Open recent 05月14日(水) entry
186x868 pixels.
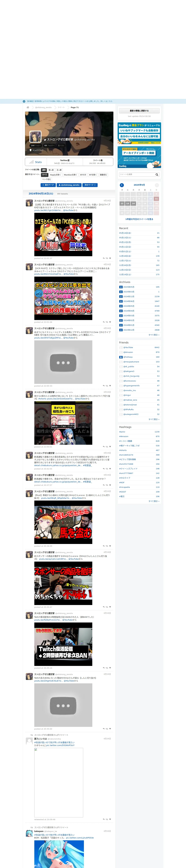139,233
